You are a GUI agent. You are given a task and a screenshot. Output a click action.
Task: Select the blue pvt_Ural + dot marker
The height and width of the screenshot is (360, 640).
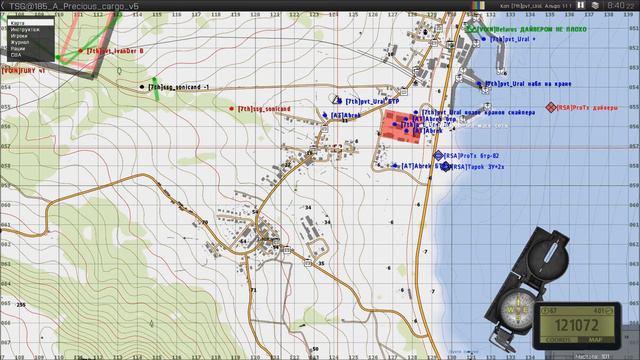[484, 39]
